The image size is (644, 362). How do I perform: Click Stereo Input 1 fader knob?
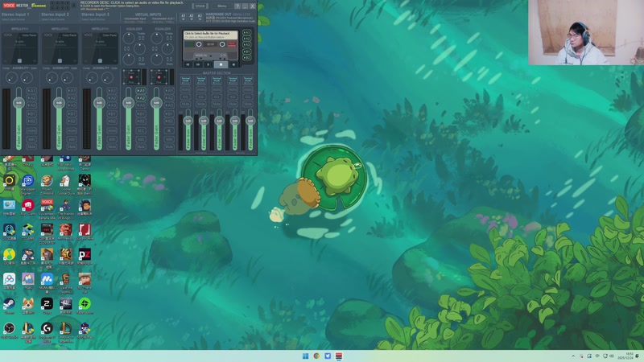19,103
